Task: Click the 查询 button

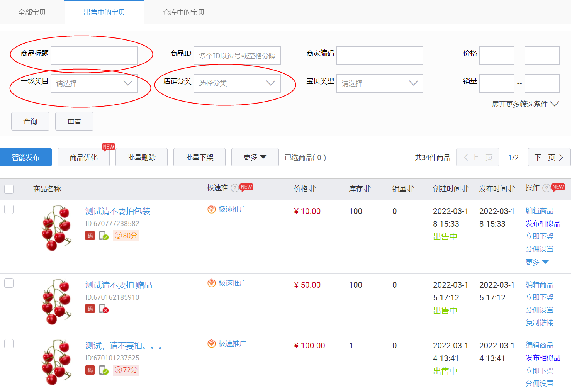Action: tap(30, 122)
